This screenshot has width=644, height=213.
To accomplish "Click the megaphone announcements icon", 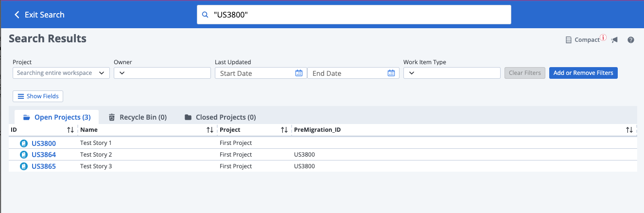I will (x=615, y=40).
